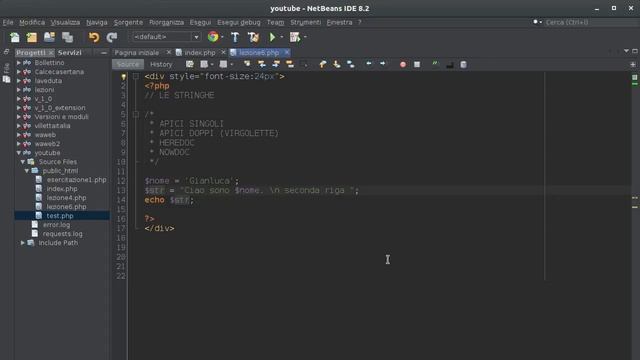Image resolution: width=640 pixels, height=360 pixels.
Task: Click the Save All toolbar icon
Action: (67, 37)
